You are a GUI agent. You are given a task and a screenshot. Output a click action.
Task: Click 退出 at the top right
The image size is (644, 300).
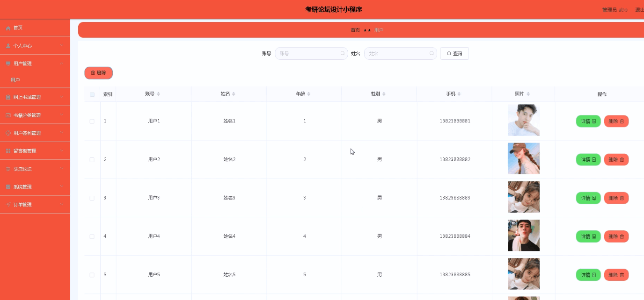pyautogui.click(x=639, y=9)
